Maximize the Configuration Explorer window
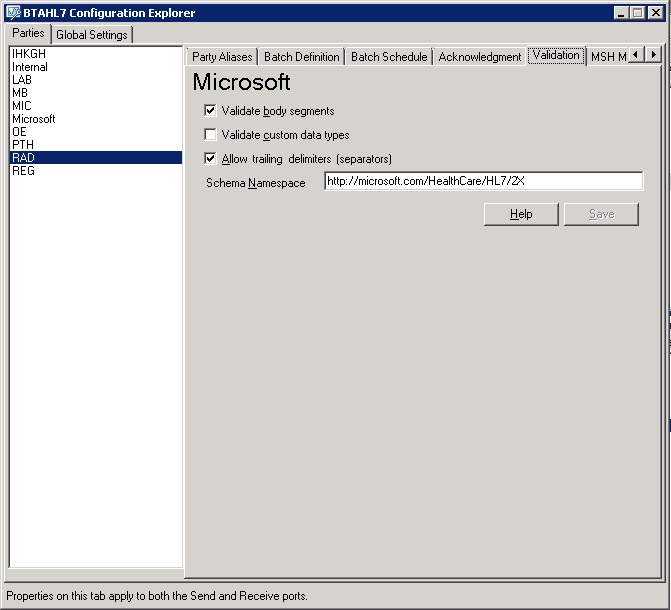Image resolution: width=671 pixels, height=610 pixels. [638, 13]
